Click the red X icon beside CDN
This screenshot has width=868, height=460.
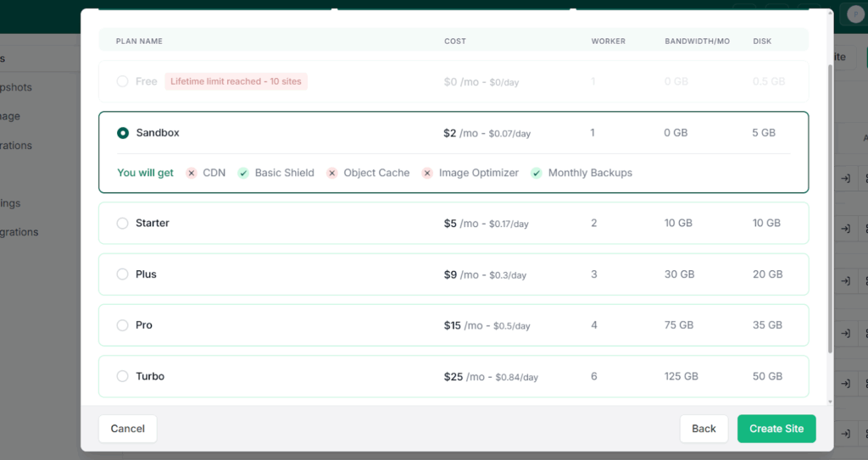coord(192,174)
